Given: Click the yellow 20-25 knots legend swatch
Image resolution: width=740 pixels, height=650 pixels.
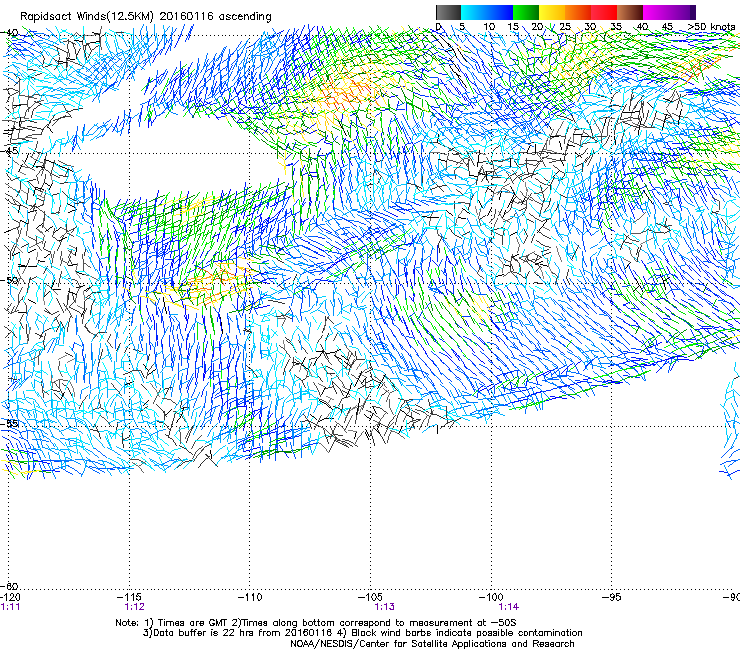Looking at the screenshot, I should [x=552, y=12].
